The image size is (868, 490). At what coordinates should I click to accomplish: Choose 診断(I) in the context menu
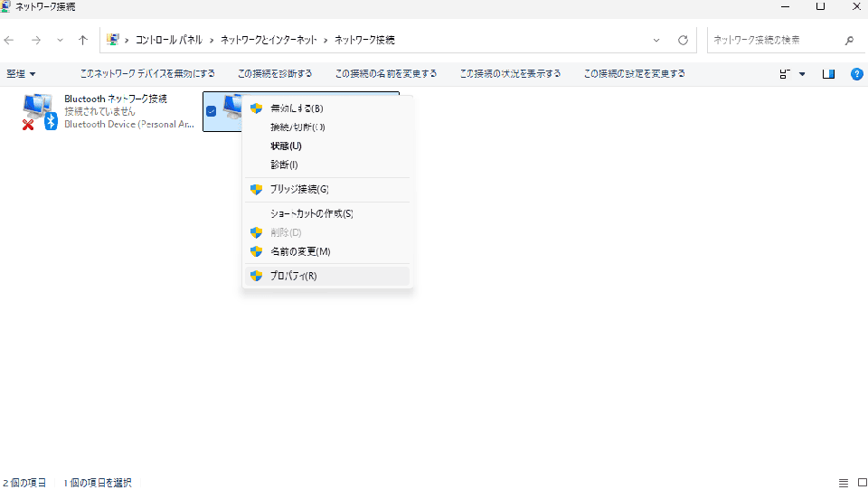327,165
